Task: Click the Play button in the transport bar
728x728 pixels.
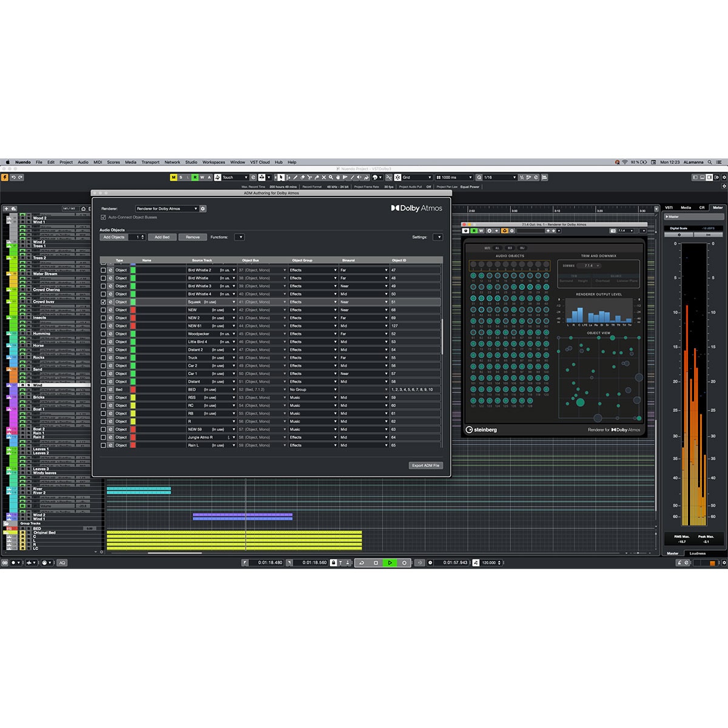Action: click(389, 562)
